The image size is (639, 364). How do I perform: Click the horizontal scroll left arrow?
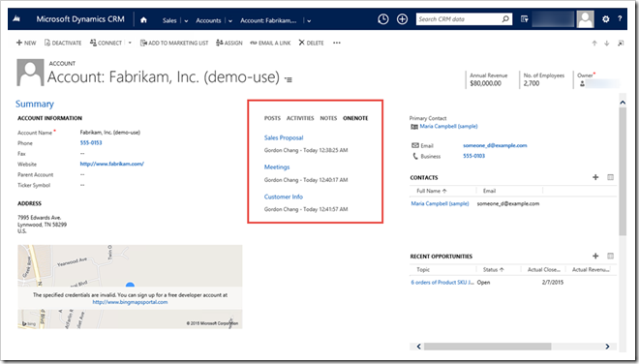[x=418, y=347]
